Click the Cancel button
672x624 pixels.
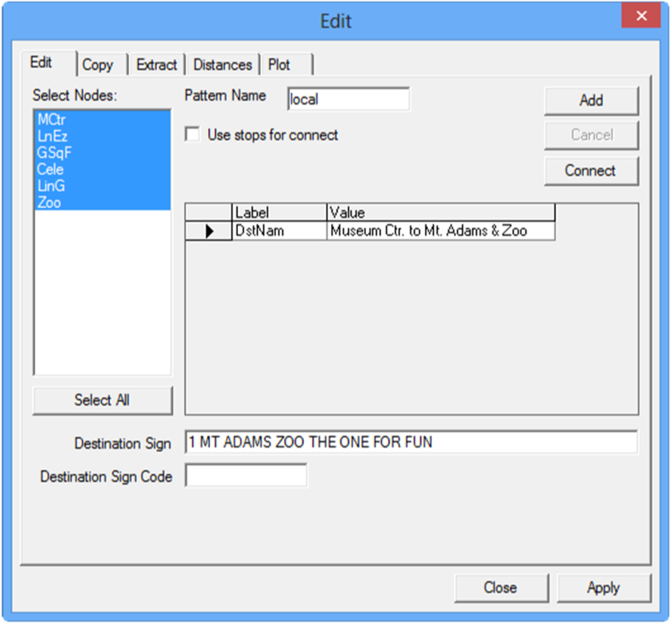pyautogui.click(x=591, y=135)
